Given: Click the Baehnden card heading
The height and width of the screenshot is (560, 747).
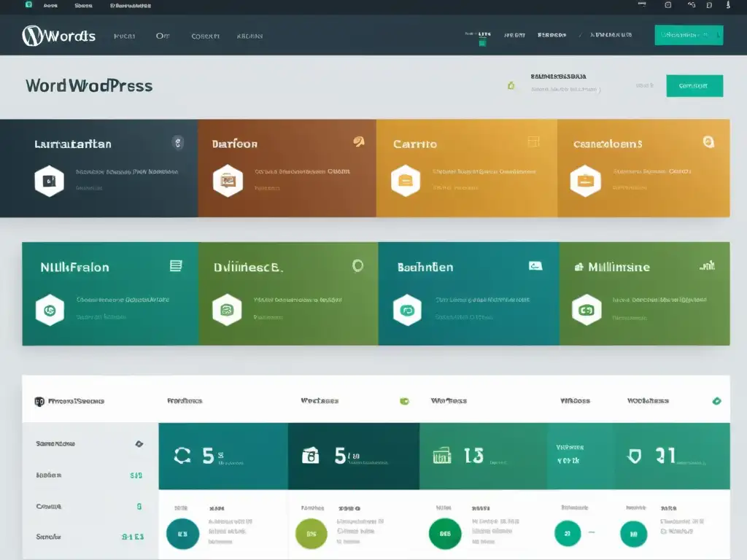Looking at the screenshot, I should tap(425, 267).
